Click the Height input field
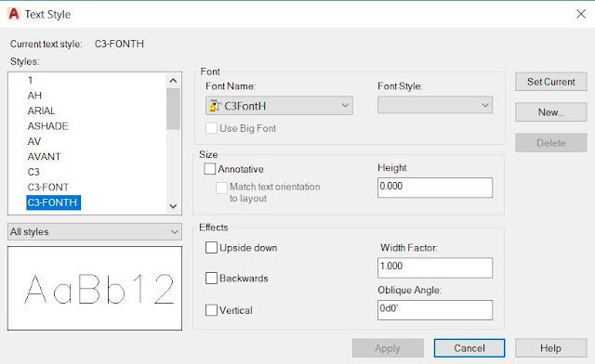The height and width of the screenshot is (364, 595). click(435, 188)
